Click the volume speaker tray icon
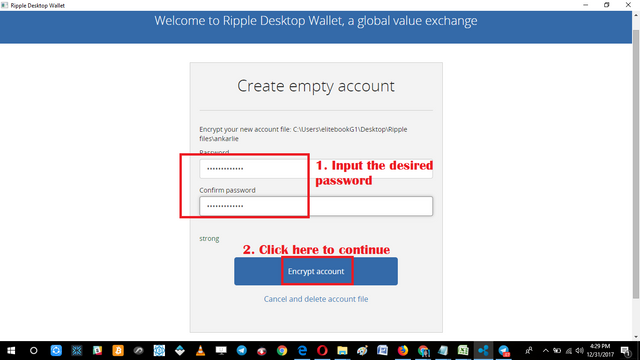Image resolution: width=640 pixels, height=360 pixels. coord(579,351)
